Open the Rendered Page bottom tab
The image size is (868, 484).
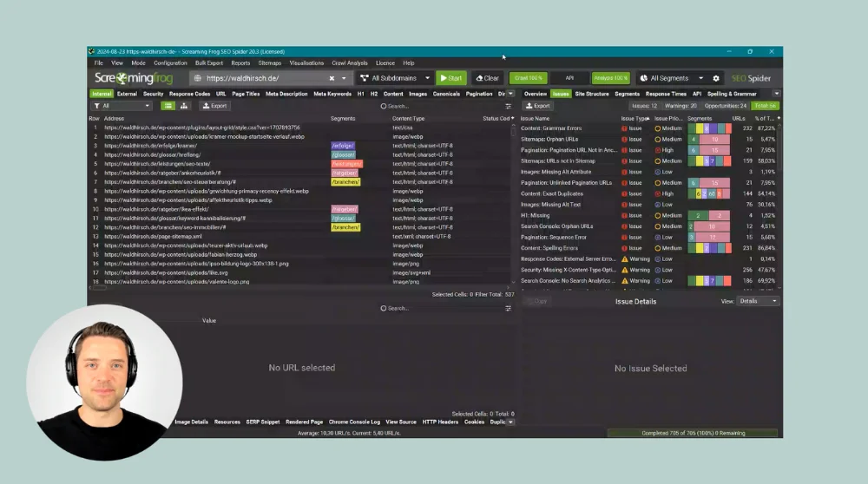[304, 422]
